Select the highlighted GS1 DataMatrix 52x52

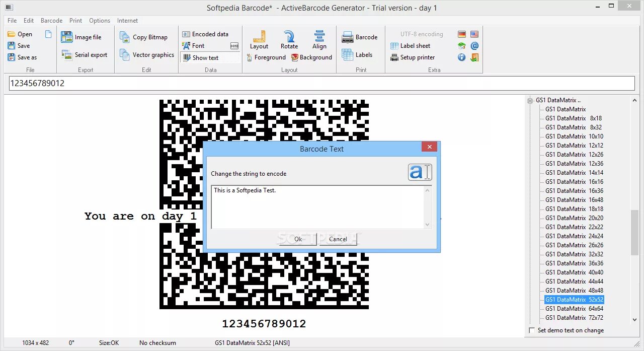click(574, 300)
